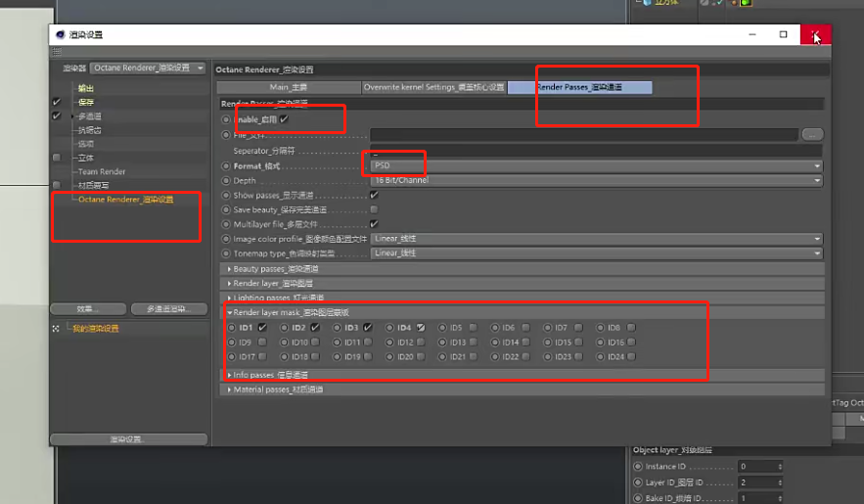Viewport: 864px width, 504px height.
Task: Select the Render Passes tab
Action: click(x=579, y=87)
